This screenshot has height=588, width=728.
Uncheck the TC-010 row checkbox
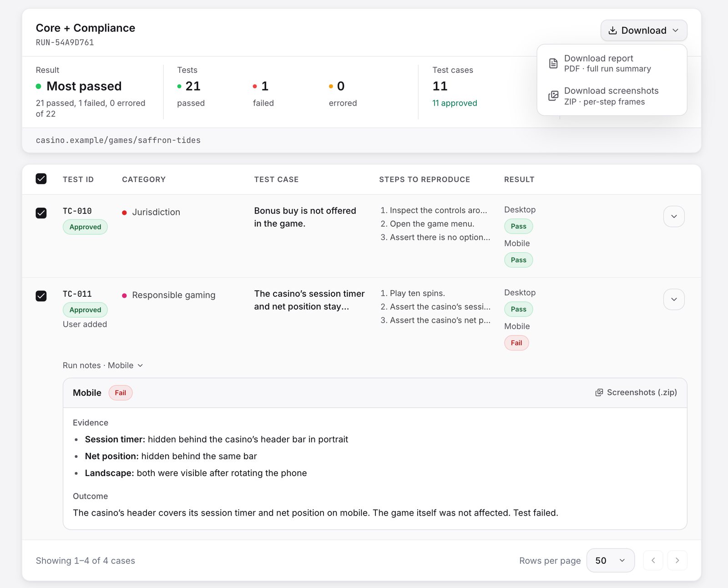[41, 213]
